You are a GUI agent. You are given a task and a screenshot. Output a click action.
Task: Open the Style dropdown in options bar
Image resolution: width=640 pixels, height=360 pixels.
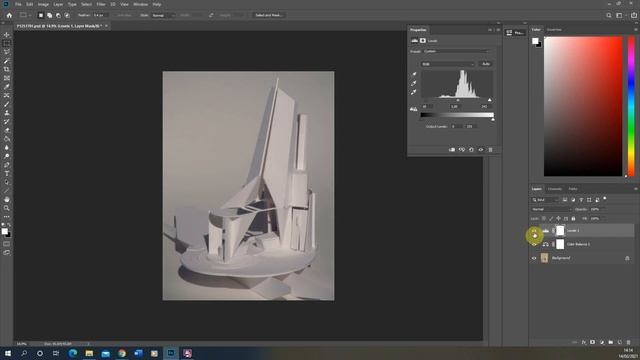coord(163,15)
